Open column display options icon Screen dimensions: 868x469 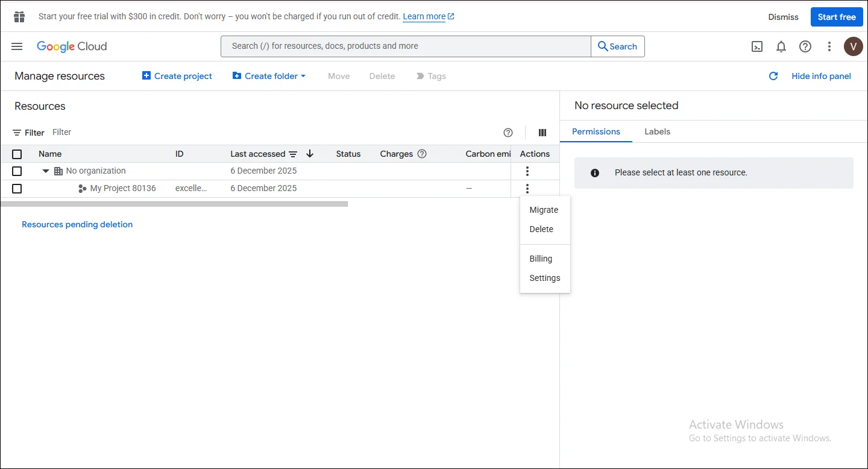pos(542,133)
